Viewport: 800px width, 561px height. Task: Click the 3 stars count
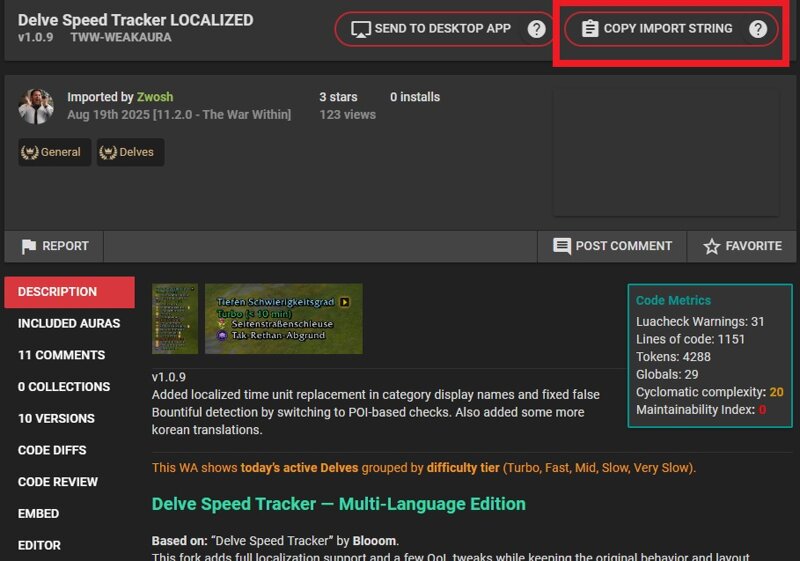[338, 97]
